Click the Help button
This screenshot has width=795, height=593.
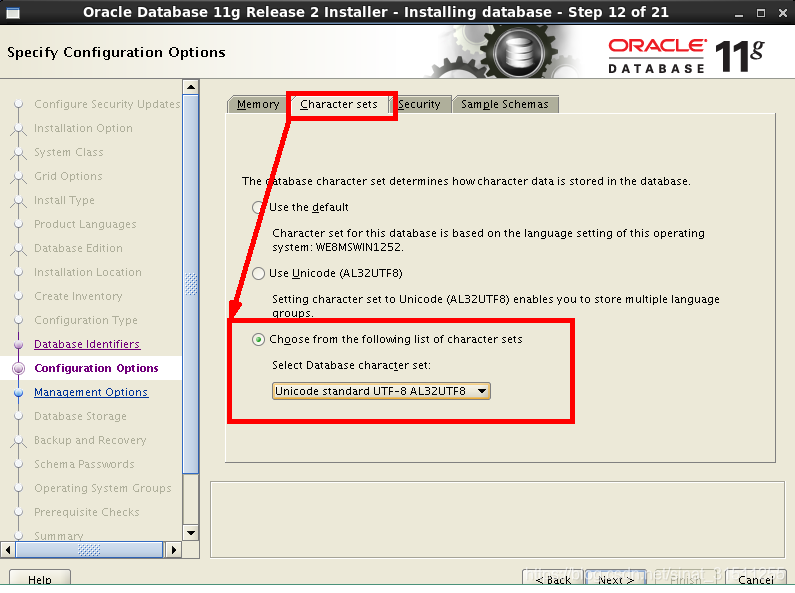pyautogui.click(x=40, y=579)
